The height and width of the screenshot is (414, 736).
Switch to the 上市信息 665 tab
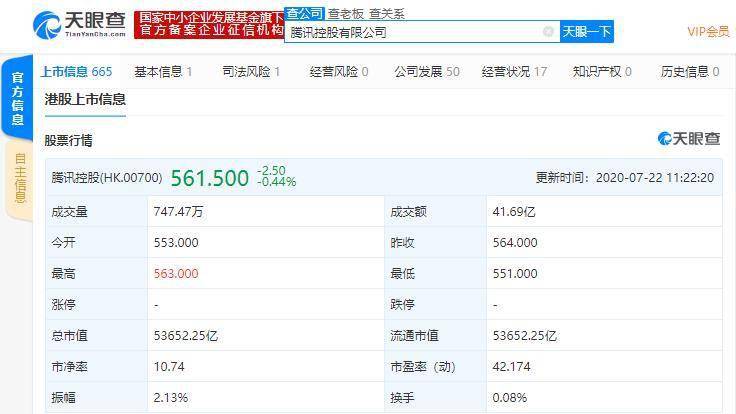[77, 71]
